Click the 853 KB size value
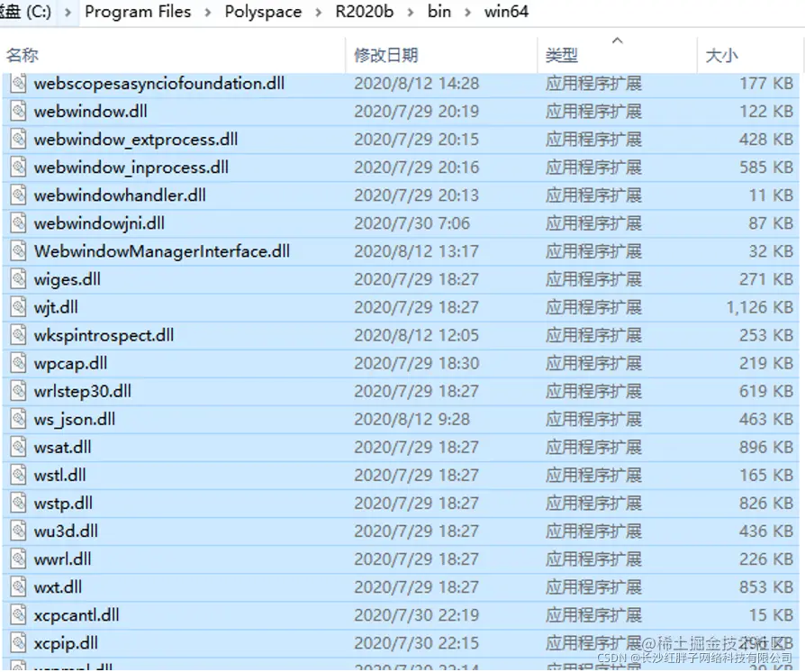Image resolution: width=805 pixels, height=672 pixels. pyautogui.click(x=766, y=587)
